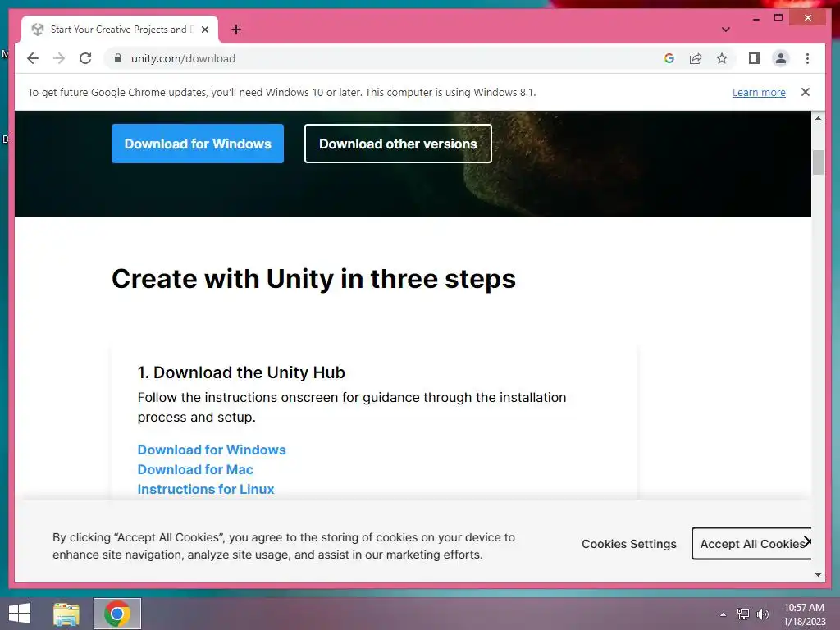Open the volume speaker icon
840x630 pixels.
762,614
